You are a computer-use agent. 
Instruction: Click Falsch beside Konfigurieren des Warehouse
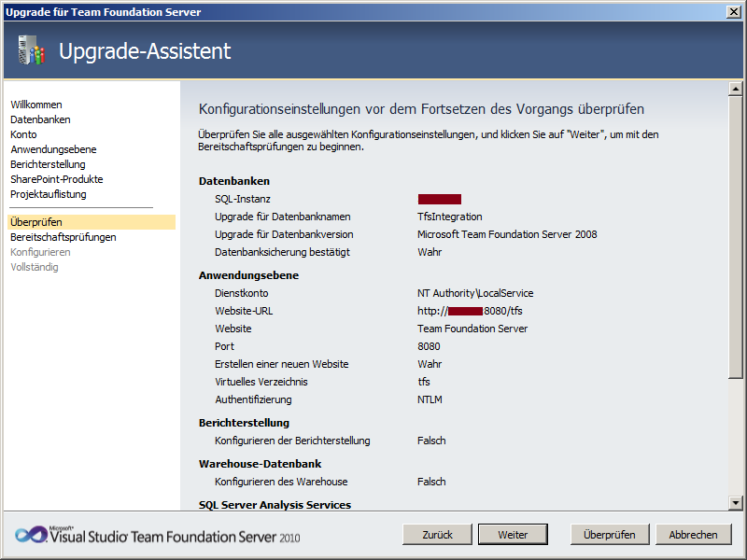tap(431, 482)
